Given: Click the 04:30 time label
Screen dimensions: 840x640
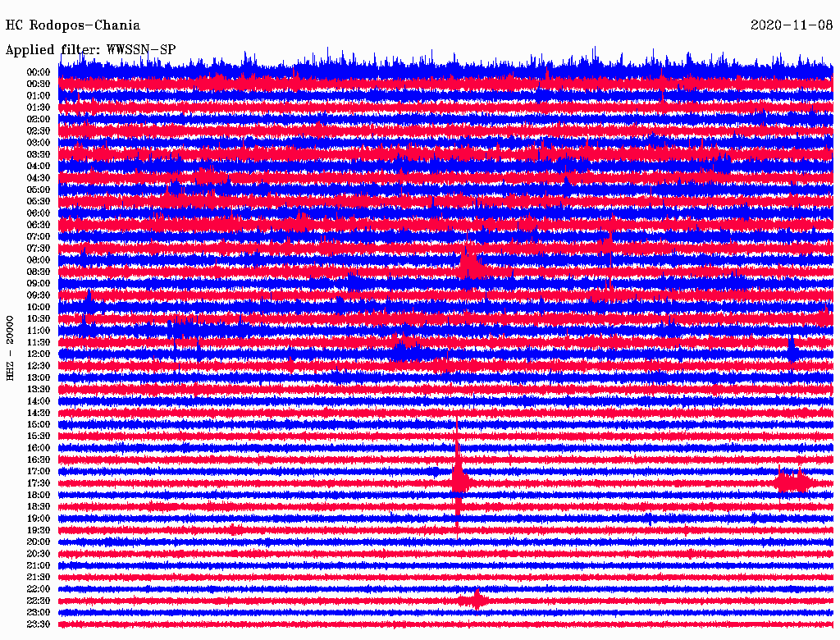Looking at the screenshot, I should 38,177.
